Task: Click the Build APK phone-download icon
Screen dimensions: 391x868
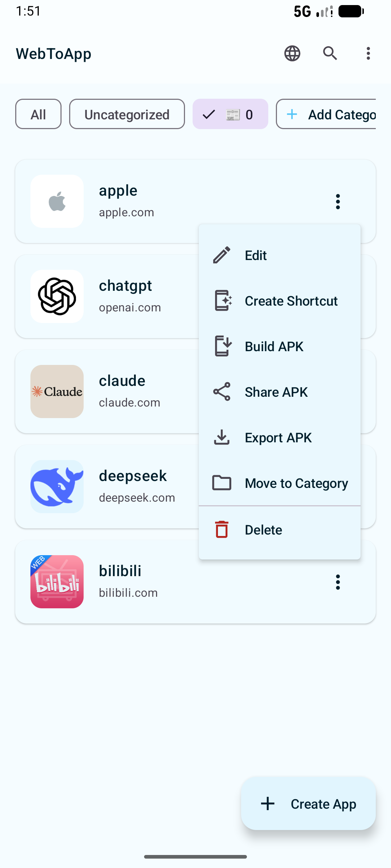Action: coord(222,346)
